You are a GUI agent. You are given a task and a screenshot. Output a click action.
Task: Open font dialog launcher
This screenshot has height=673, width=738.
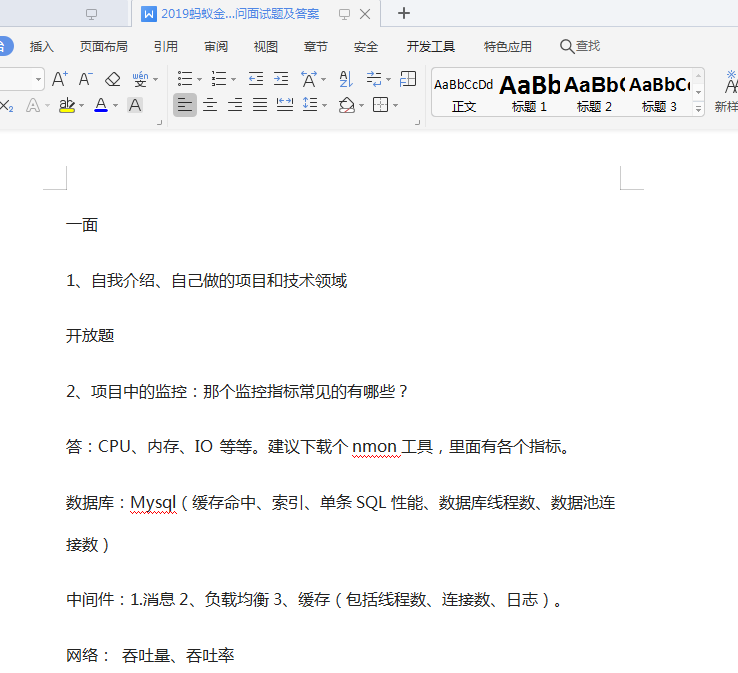[160, 122]
